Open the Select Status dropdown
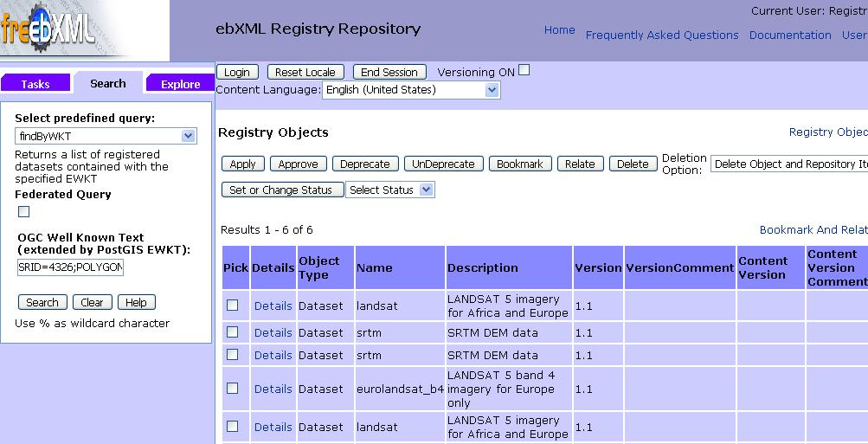 389,190
